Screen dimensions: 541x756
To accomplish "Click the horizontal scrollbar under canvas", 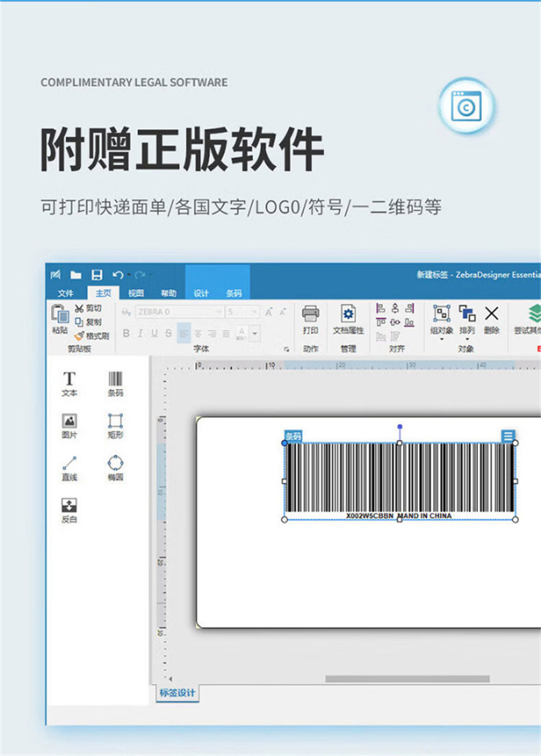I will [x=407, y=679].
